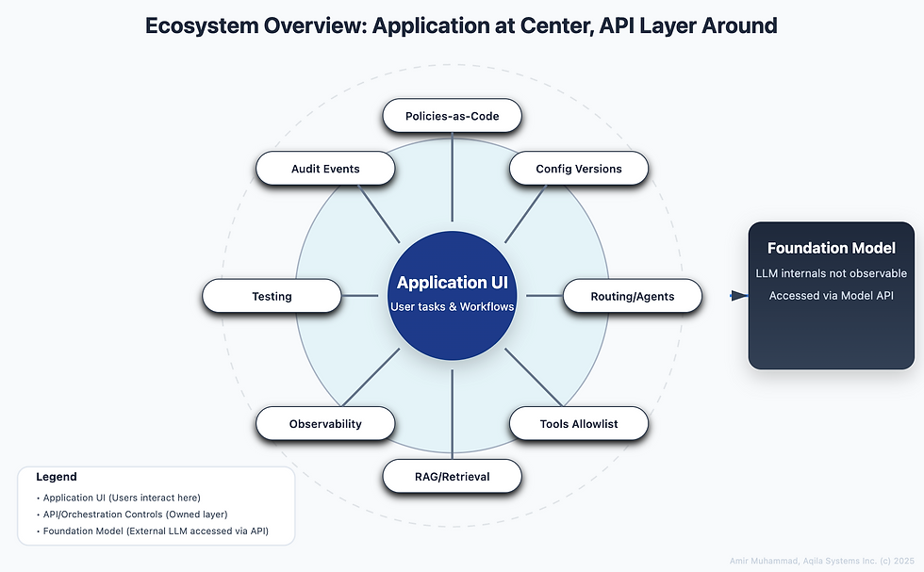This screenshot has width=924, height=572.
Task: Select the Testing node
Action: pyautogui.click(x=272, y=296)
